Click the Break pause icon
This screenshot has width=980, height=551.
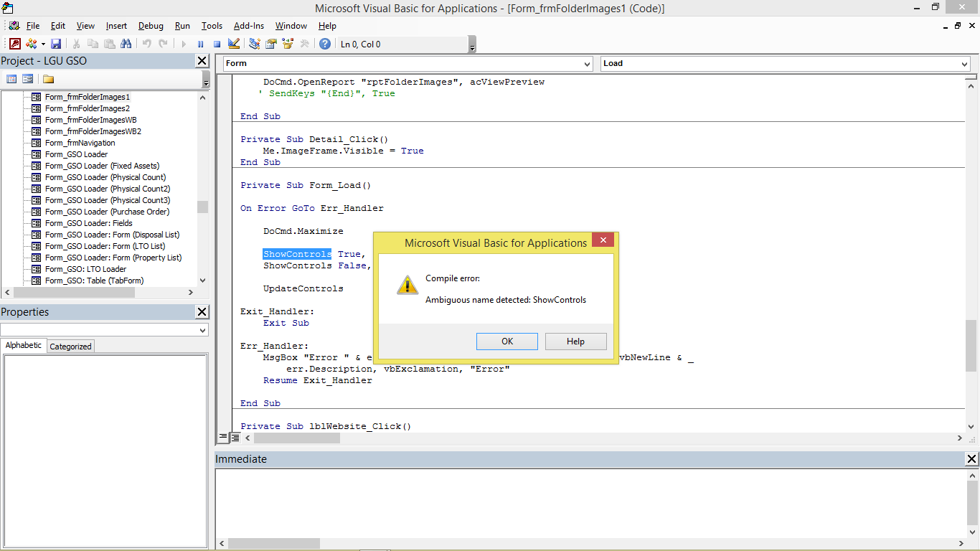[200, 44]
